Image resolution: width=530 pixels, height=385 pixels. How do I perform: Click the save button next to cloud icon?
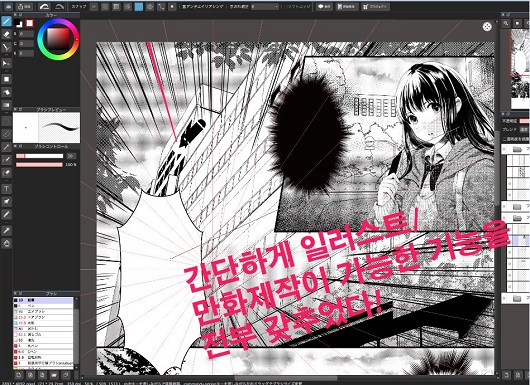24,6
